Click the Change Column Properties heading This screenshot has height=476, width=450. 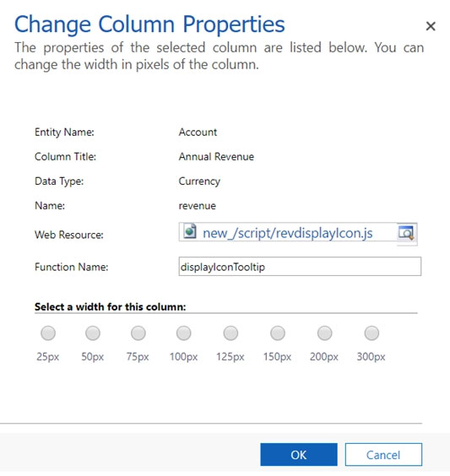(149, 24)
